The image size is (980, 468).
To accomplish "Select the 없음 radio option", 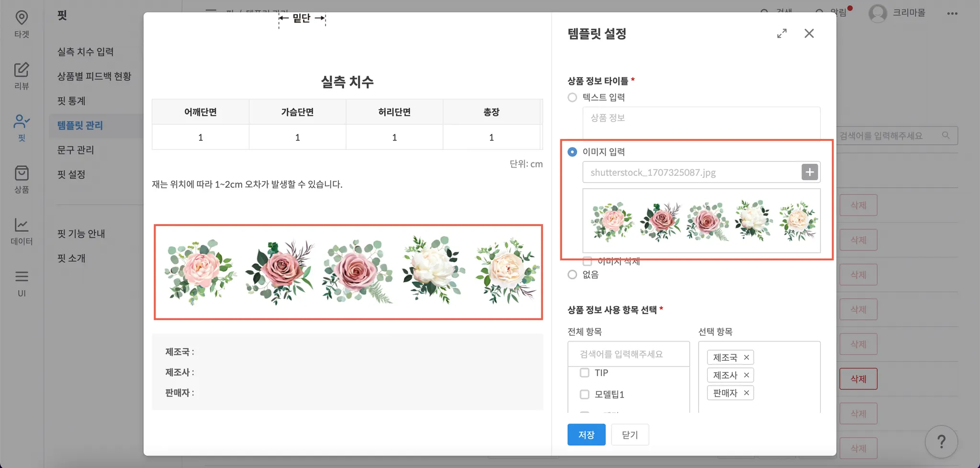I will pos(572,275).
